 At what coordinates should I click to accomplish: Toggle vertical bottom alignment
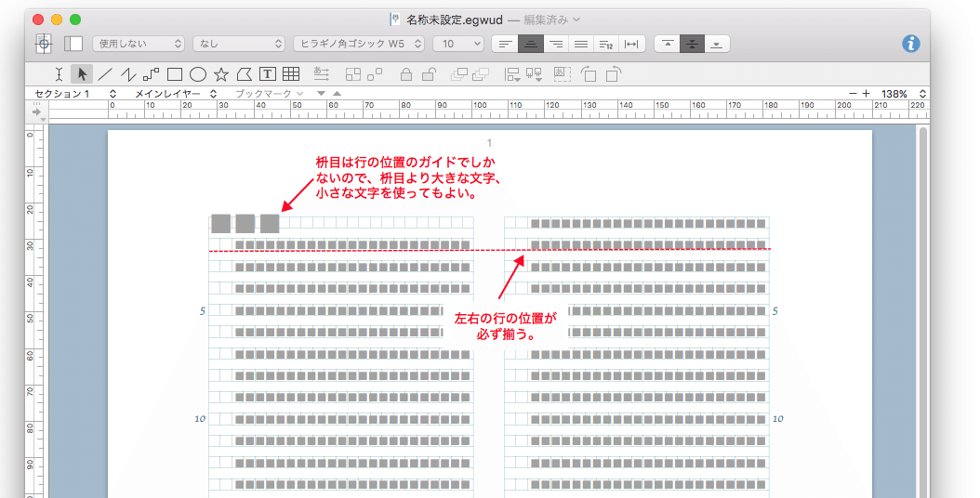click(717, 44)
